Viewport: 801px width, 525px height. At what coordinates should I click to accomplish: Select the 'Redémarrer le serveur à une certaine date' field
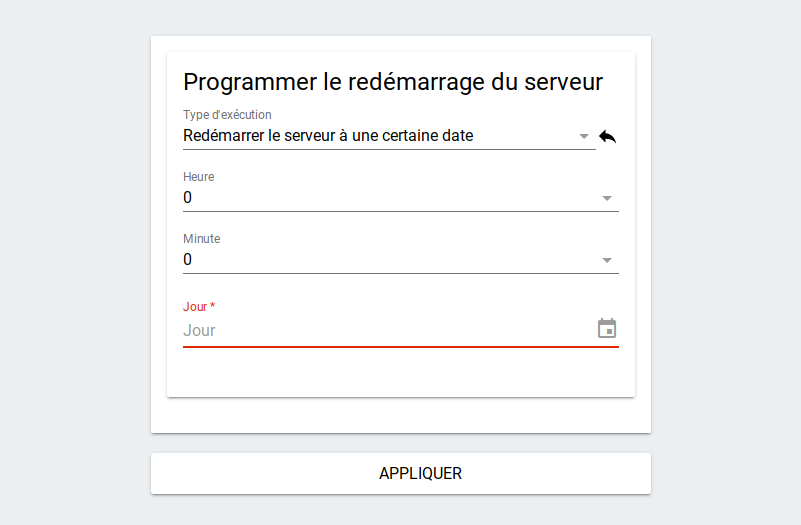(389, 136)
